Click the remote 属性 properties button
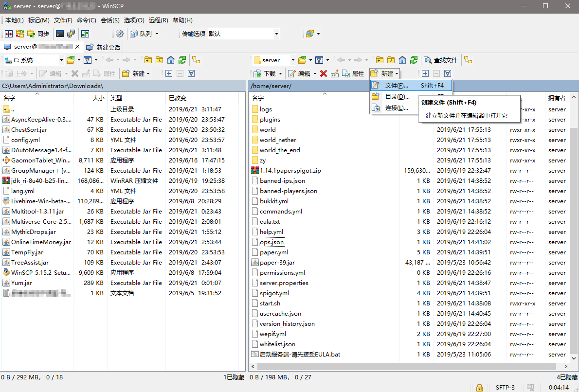The image size is (579, 392). pos(353,73)
